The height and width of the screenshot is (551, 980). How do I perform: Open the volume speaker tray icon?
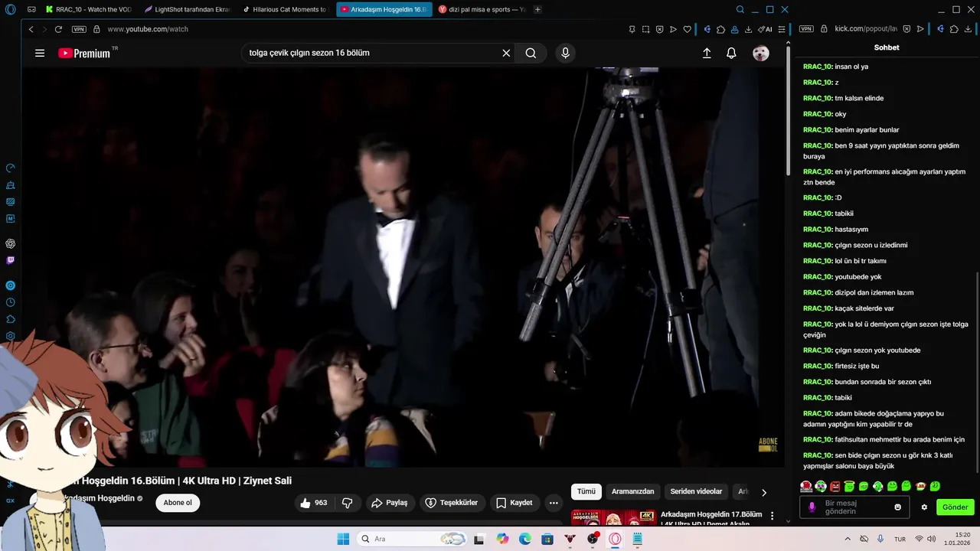click(933, 539)
